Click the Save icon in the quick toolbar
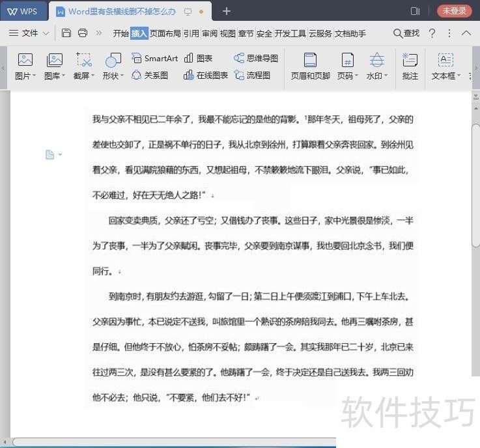The height and width of the screenshot is (448, 480). click(66, 33)
